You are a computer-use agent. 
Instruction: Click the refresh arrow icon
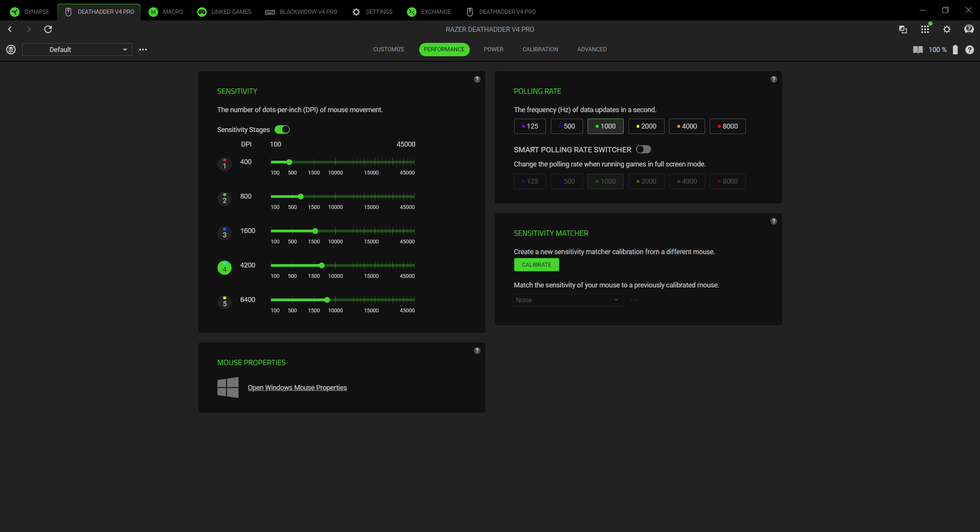coord(48,29)
